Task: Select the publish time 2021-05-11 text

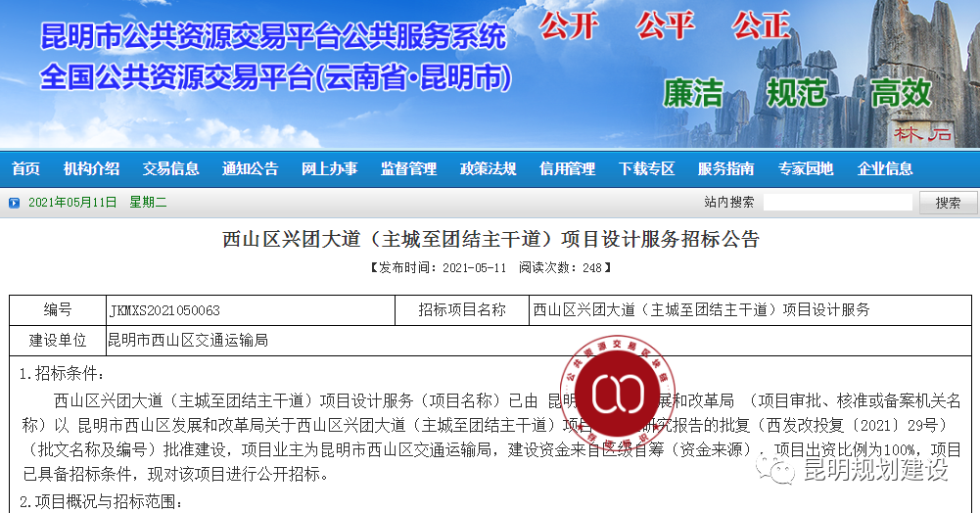Action: coord(475,268)
